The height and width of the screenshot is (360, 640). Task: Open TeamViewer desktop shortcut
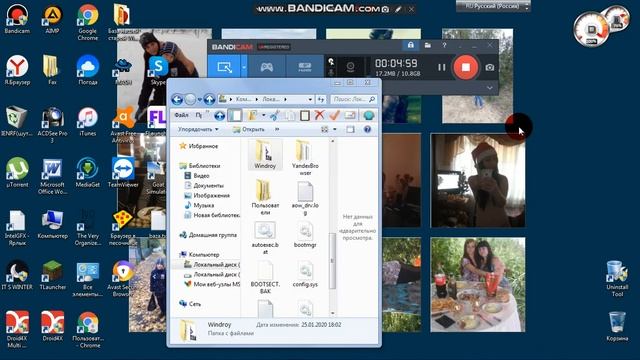(123, 173)
